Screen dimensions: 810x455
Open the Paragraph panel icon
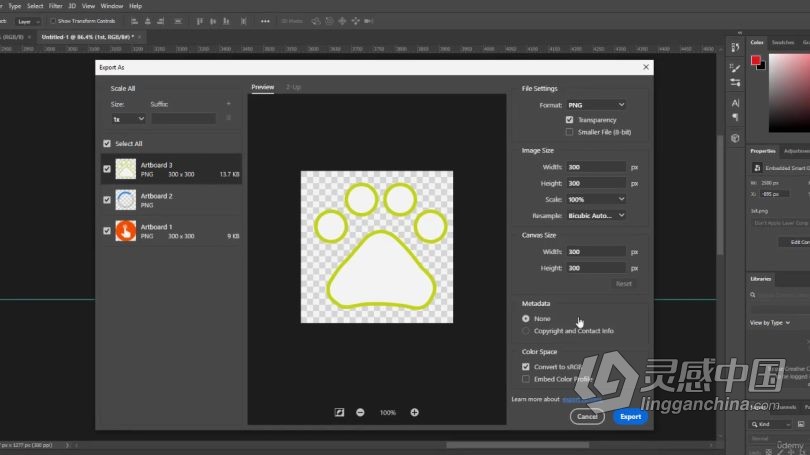[x=735, y=117]
